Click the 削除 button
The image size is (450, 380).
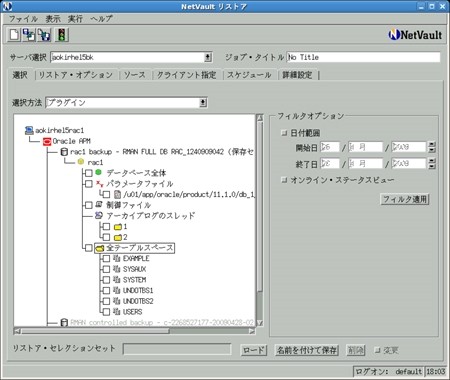pos(356,350)
